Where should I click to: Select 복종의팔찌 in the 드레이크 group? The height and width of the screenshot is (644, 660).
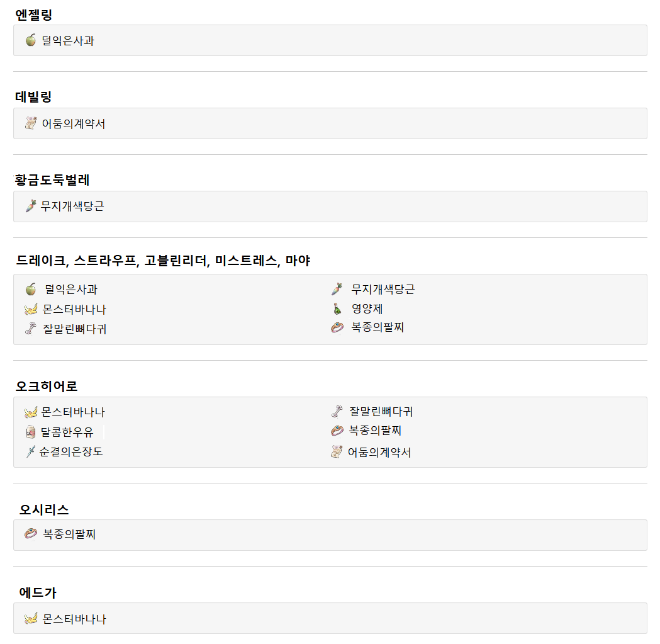378,327
